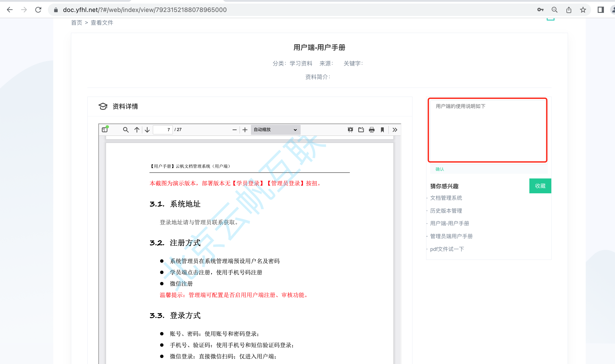Click the 3.3. 登录方式 heading
Screen dimensions: 615x364
[175, 315]
